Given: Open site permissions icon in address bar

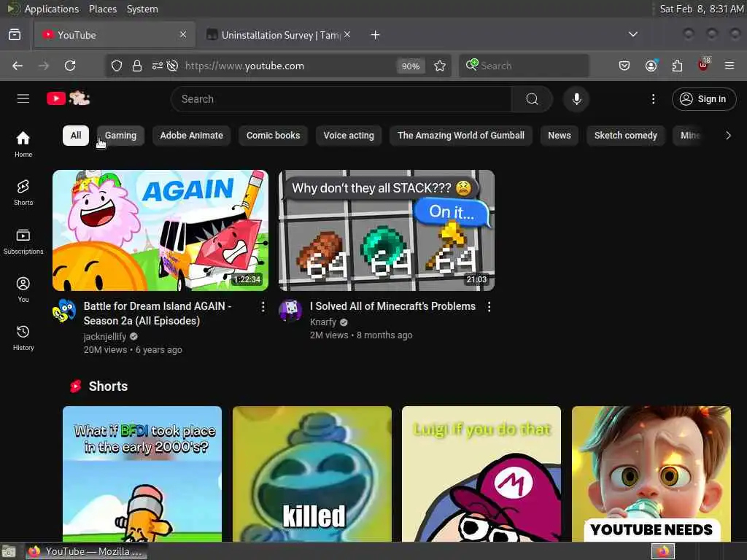Looking at the screenshot, I should (158, 66).
